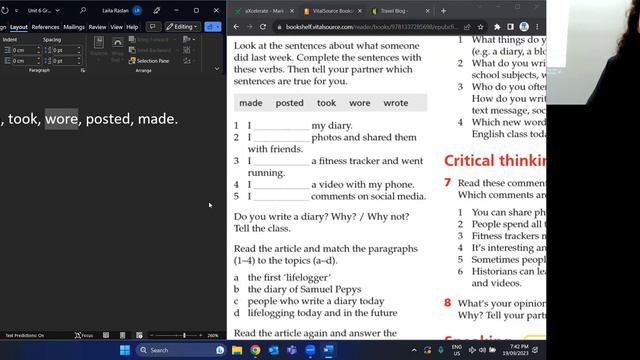The width and height of the screenshot is (640, 360).
Task: Click the Indent Left stepper arrows
Action: tap(39, 50)
